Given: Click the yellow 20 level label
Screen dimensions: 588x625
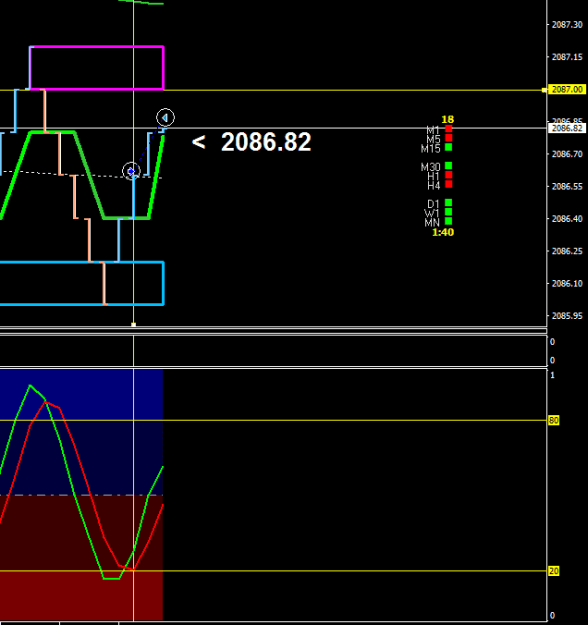Looking at the screenshot, I should [x=554, y=571].
